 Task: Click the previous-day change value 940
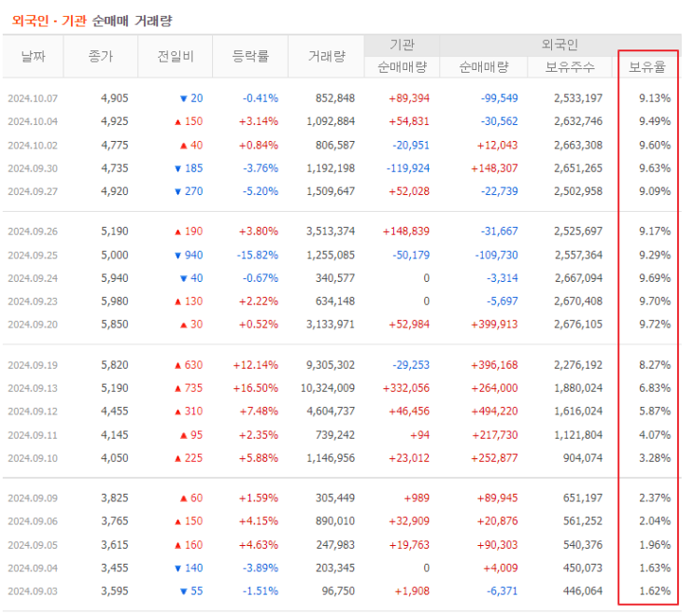tap(194, 255)
